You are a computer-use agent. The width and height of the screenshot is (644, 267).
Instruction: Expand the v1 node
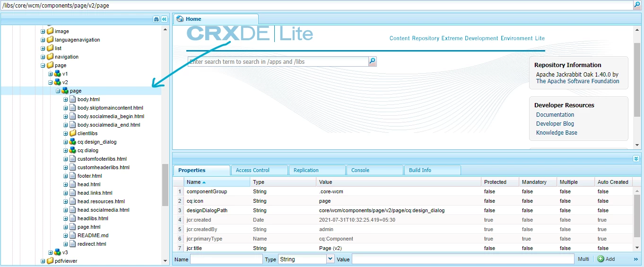pyautogui.click(x=51, y=74)
